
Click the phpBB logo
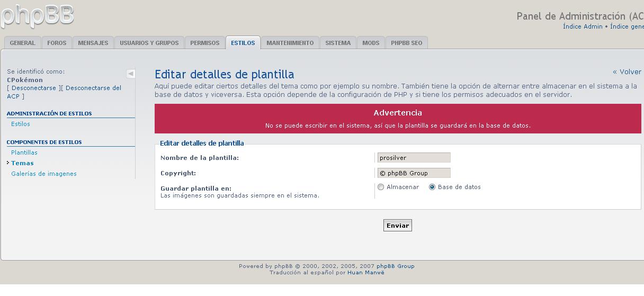click(37, 16)
